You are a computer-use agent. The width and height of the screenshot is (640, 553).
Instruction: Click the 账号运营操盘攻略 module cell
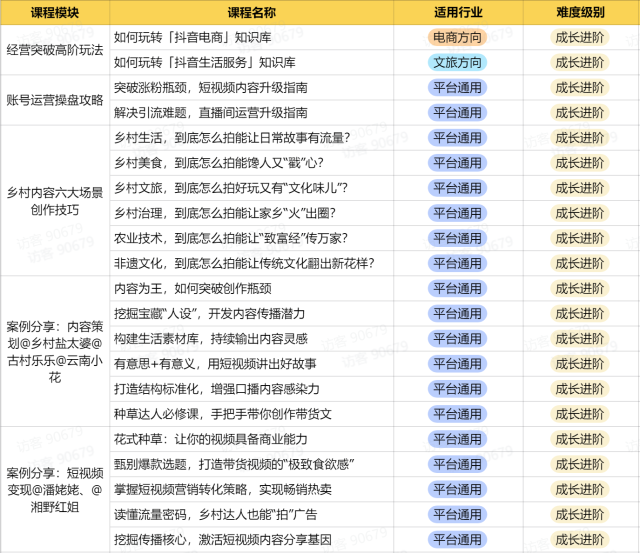click(x=55, y=100)
